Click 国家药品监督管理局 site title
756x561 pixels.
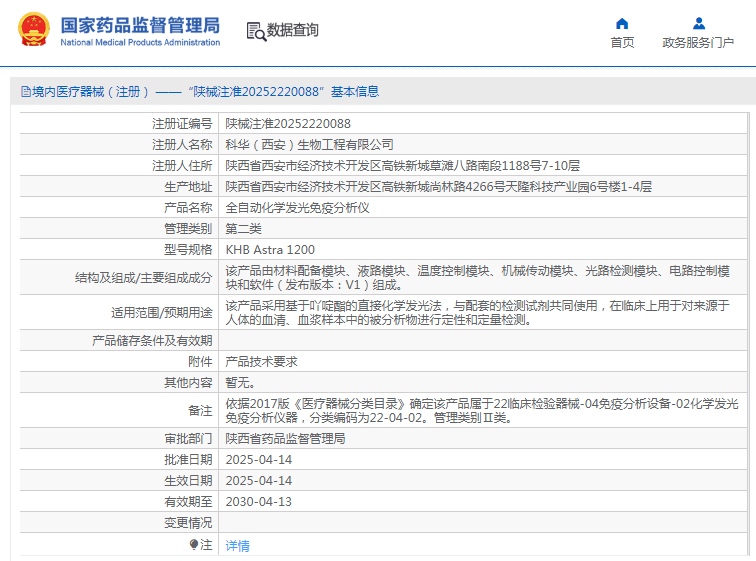[140, 26]
